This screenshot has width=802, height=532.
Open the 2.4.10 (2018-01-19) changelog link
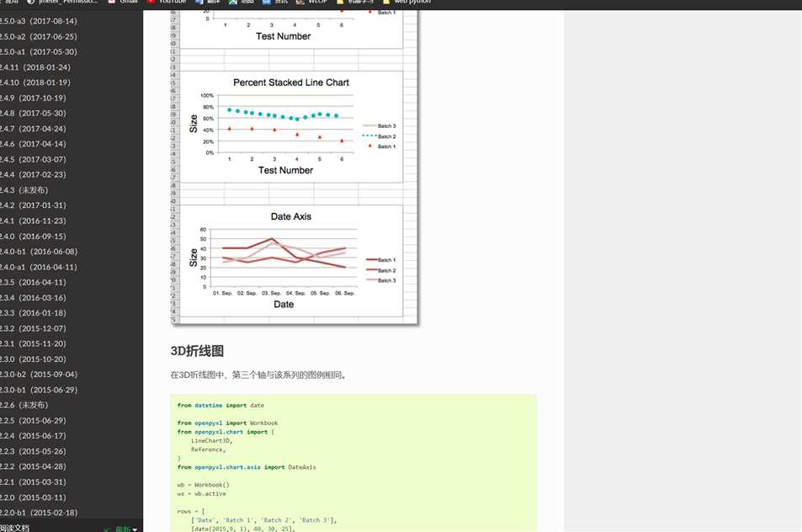click(x=35, y=82)
